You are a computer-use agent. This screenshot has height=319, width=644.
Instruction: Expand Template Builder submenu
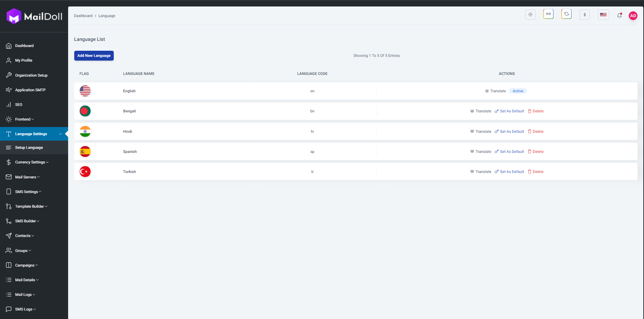click(x=31, y=206)
